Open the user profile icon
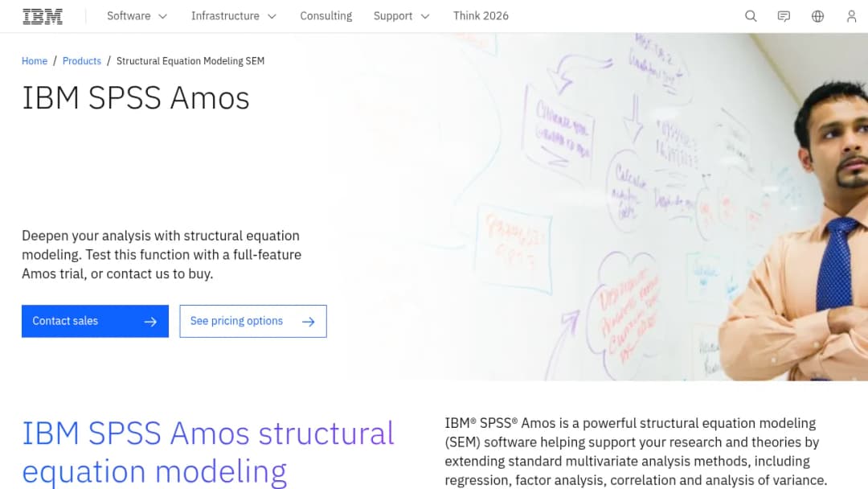Viewport: 868px width, 489px height. 851,16
